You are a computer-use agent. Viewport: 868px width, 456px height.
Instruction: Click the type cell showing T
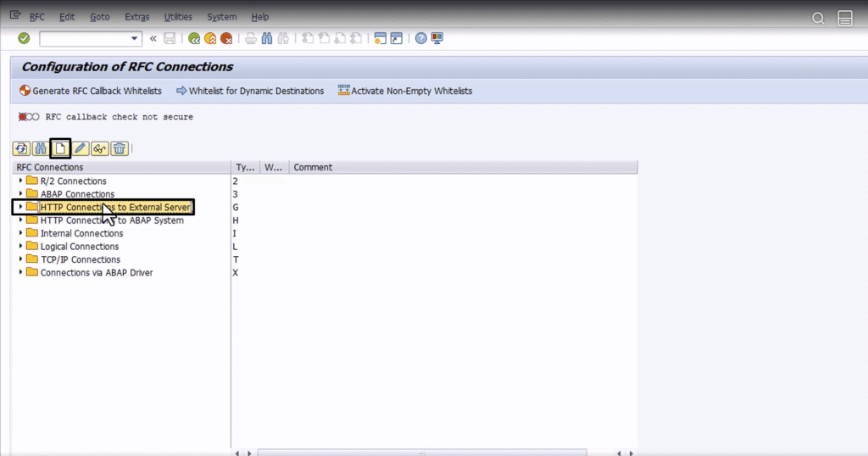click(x=236, y=259)
